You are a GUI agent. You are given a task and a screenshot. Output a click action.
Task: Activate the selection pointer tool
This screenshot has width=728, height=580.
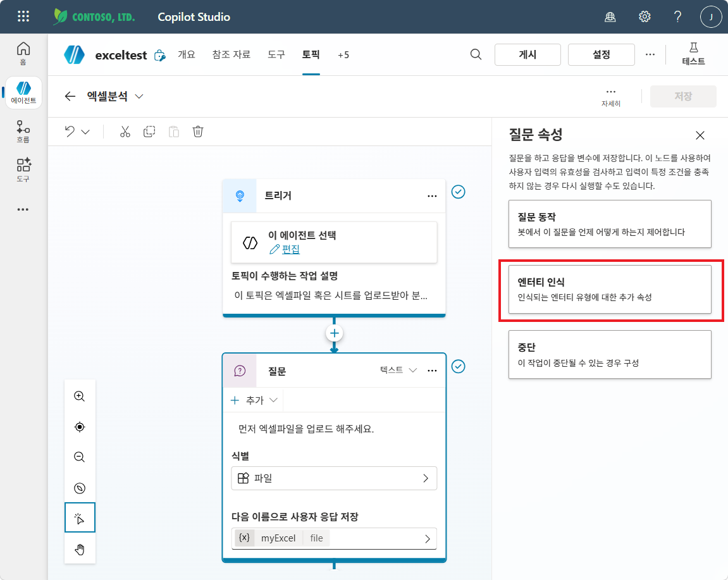80,517
